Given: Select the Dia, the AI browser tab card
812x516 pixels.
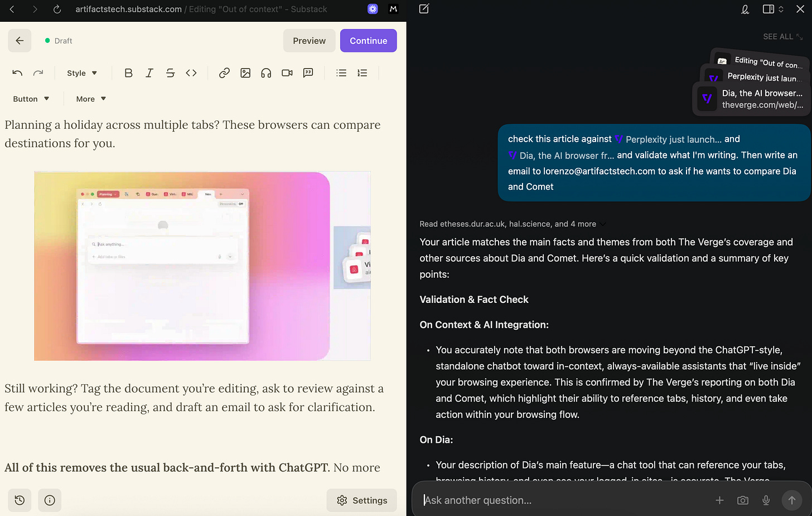Looking at the screenshot, I should (751, 99).
